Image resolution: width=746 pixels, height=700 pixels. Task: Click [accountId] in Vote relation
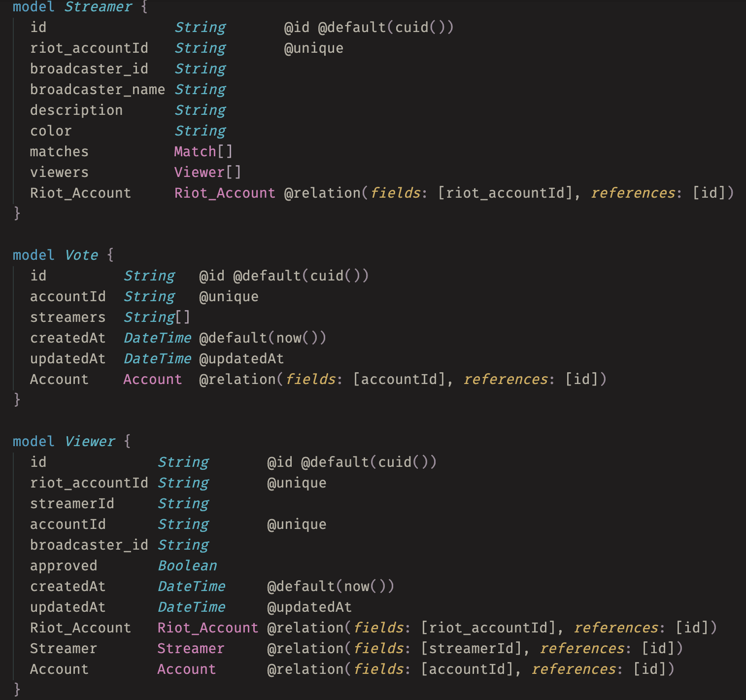(x=399, y=380)
